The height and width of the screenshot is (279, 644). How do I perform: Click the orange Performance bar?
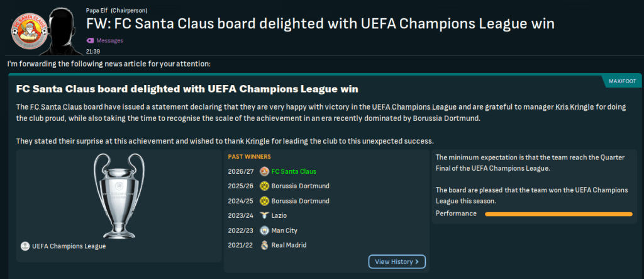click(558, 214)
